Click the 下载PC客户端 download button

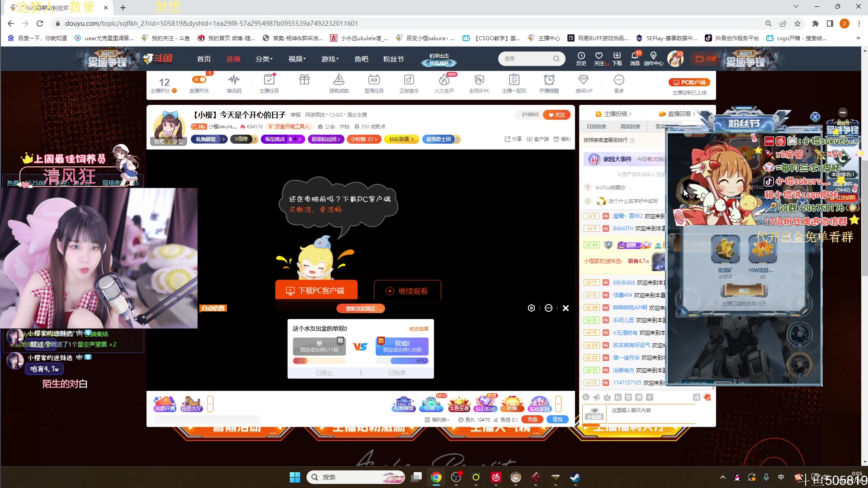pyautogui.click(x=316, y=291)
